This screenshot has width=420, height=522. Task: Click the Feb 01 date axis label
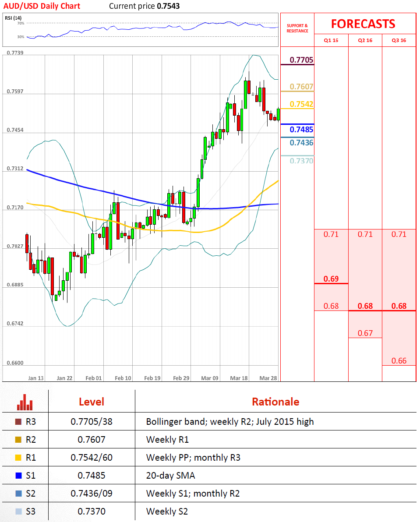click(94, 378)
